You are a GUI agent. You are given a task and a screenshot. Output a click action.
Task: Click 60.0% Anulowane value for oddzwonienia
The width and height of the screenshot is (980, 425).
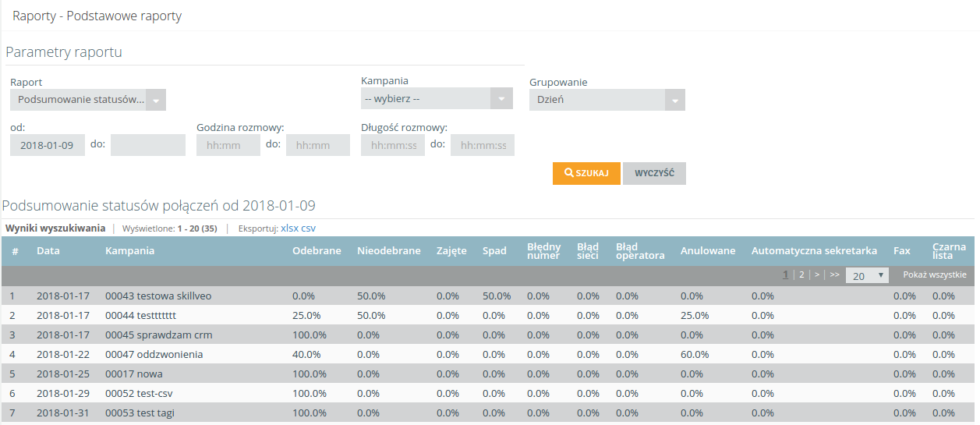click(695, 355)
